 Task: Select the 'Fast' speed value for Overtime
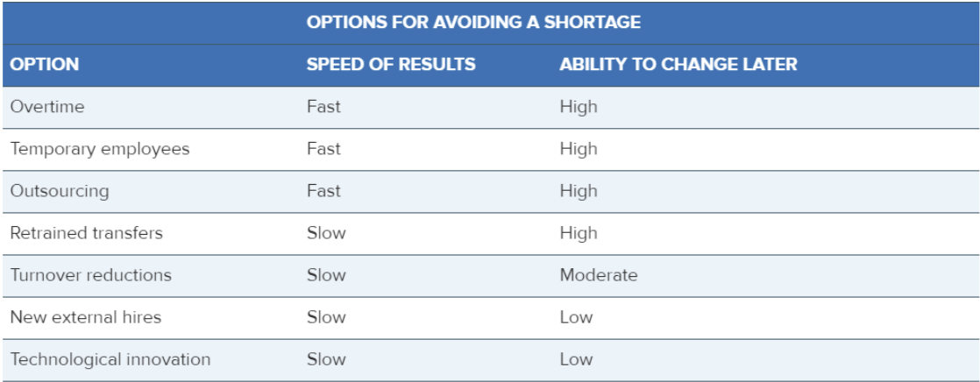click(323, 107)
